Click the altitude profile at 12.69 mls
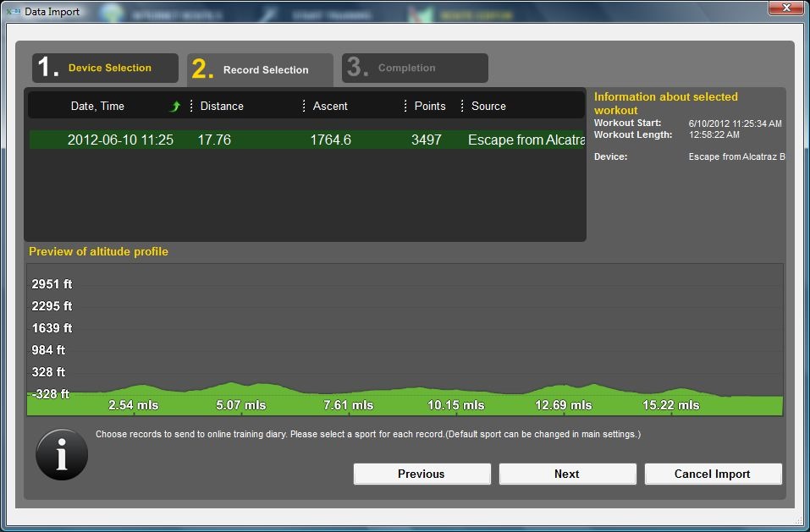Screen dimensions: 810x532 pos(564,405)
